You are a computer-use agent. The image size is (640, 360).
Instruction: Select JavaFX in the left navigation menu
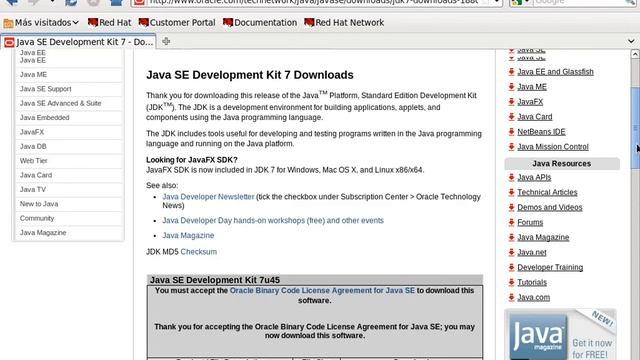[69, 132]
